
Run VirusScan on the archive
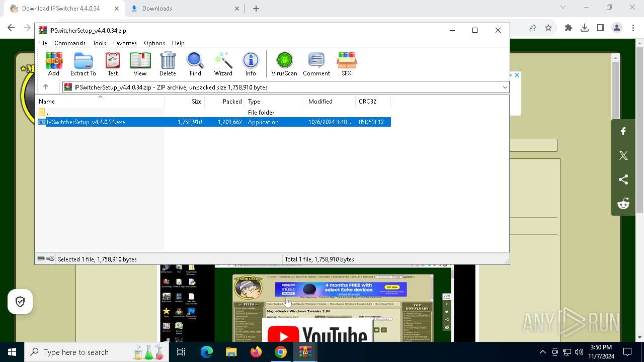[x=284, y=64]
